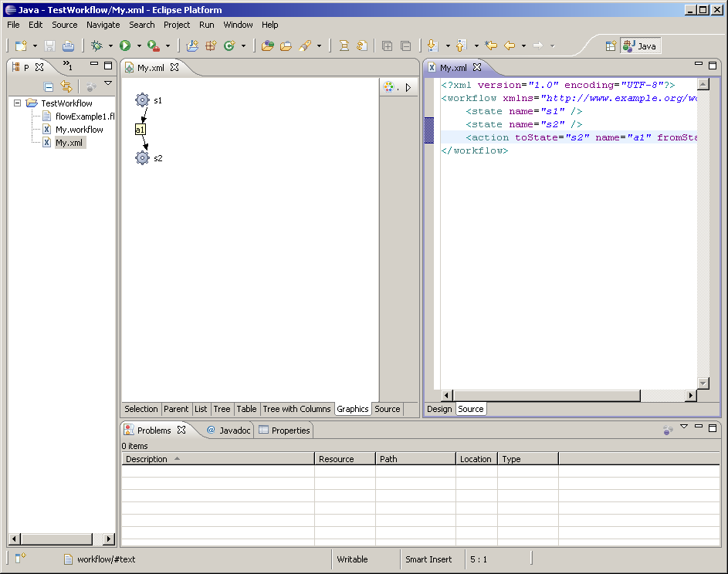Image resolution: width=728 pixels, height=574 pixels.
Task: Click the New Java Class icon
Action: (229, 46)
